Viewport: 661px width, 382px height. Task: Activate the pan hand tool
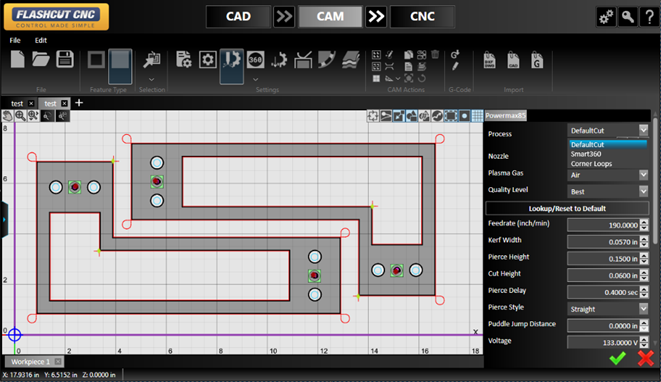(x=7, y=116)
